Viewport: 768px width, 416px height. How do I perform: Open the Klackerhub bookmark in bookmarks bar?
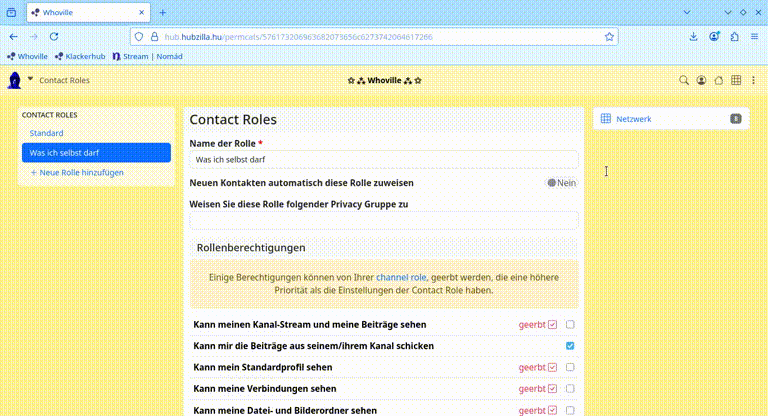[79, 56]
